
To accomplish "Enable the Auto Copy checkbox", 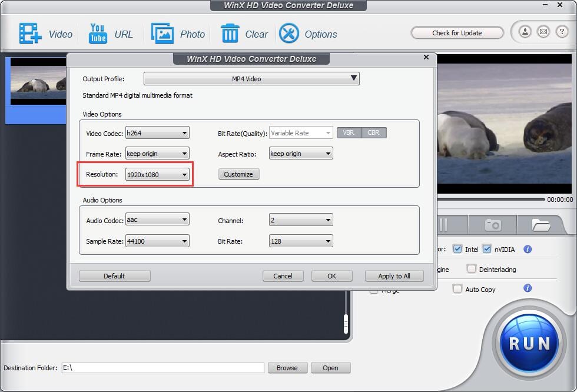I will pos(457,288).
